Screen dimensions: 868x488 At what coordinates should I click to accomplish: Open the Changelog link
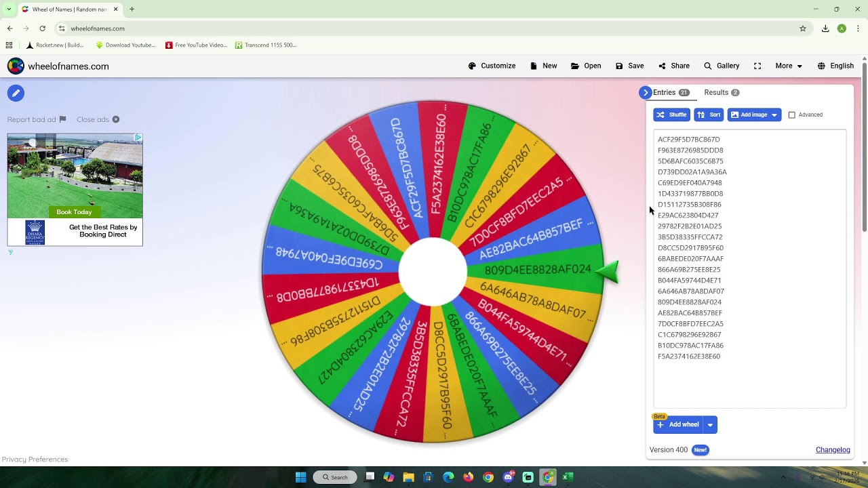(833, 450)
